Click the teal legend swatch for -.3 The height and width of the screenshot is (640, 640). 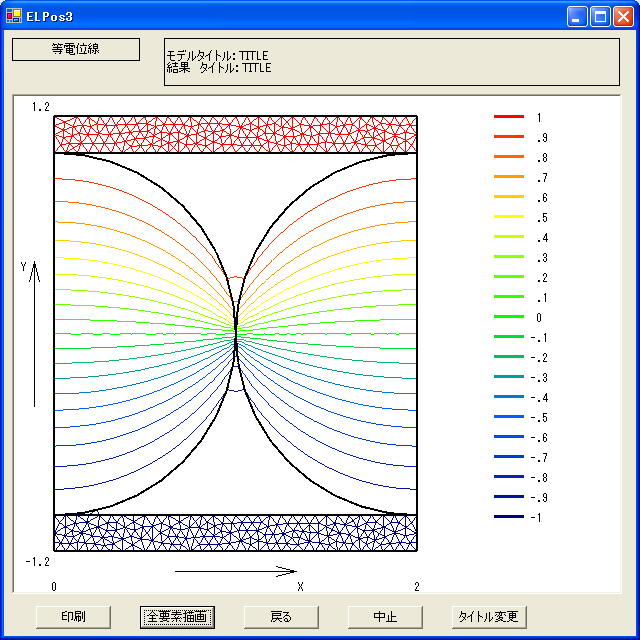[x=509, y=377]
